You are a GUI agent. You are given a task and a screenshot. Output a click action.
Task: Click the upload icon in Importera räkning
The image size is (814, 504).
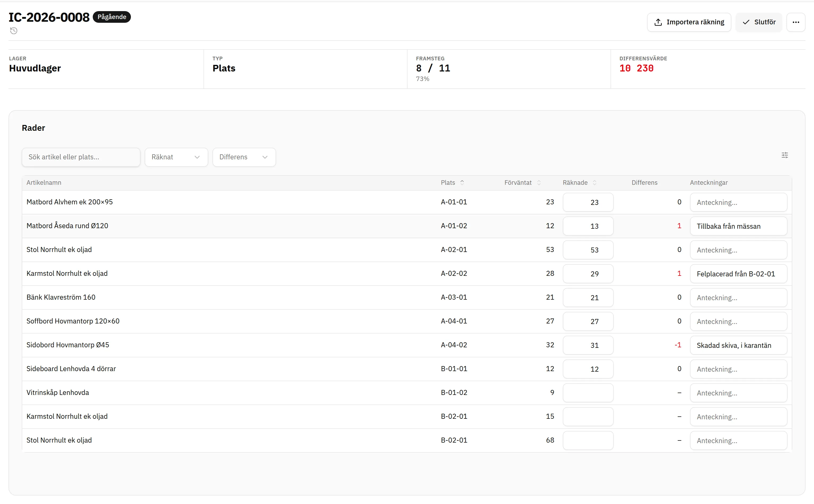(x=658, y=22)
